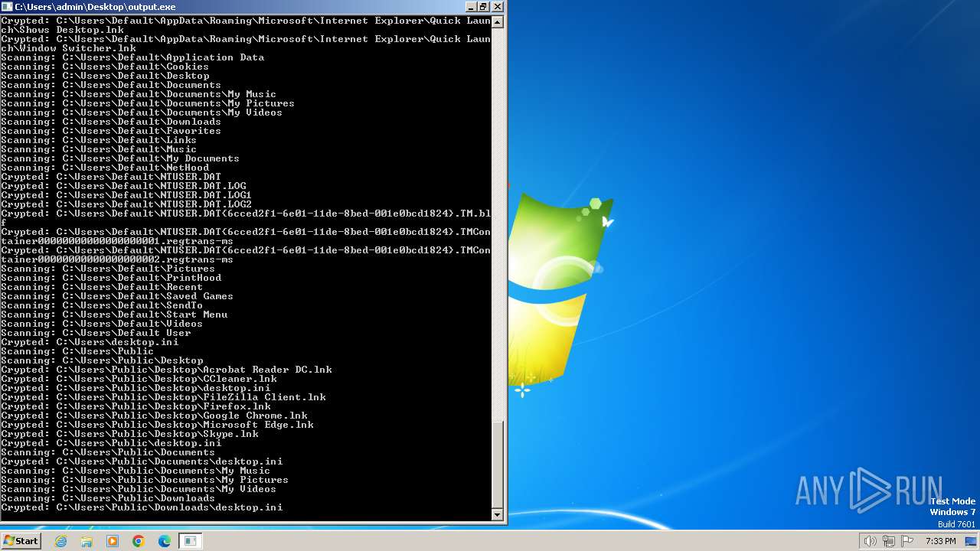Click line 'Crypted: C:\Users\desktop.ini'
The image size is (980, 551).
pyautogui.click(x=90, y=342)
